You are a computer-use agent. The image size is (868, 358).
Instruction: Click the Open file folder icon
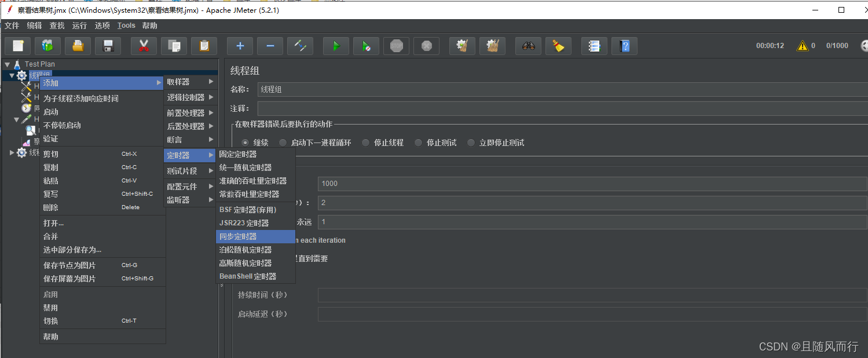(x=78, y=46)
